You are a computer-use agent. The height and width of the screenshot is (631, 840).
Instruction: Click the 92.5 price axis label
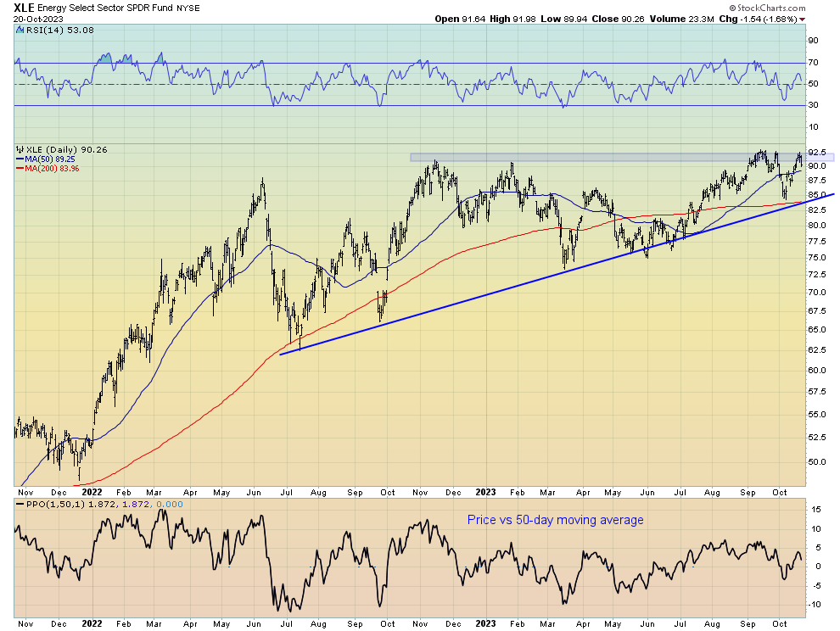(817, 153)
